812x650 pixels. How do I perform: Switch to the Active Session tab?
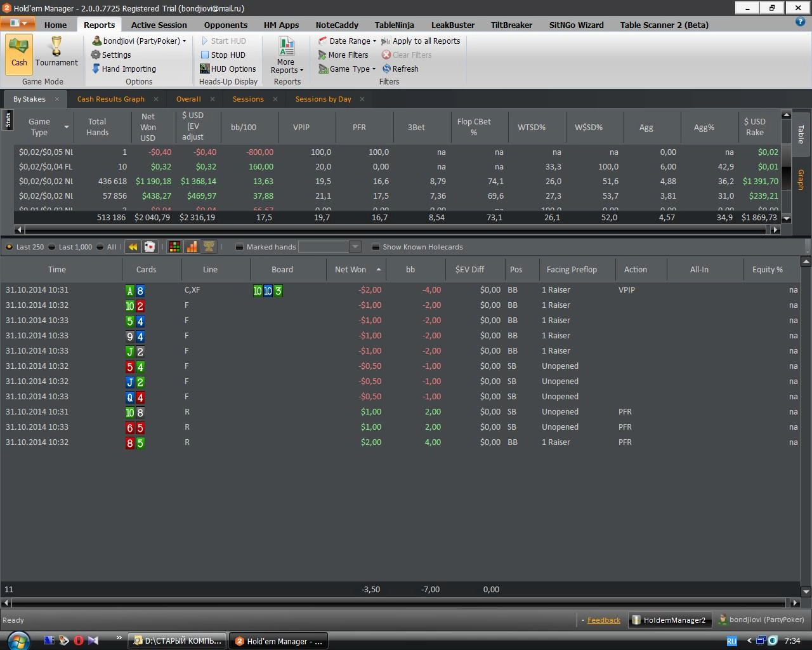pos(159,25)
